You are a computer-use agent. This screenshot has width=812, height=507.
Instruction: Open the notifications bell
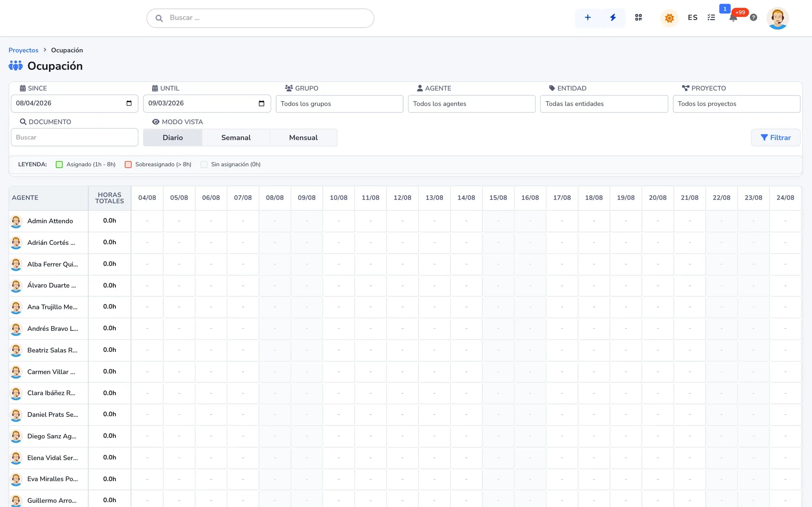pos(733,17)
